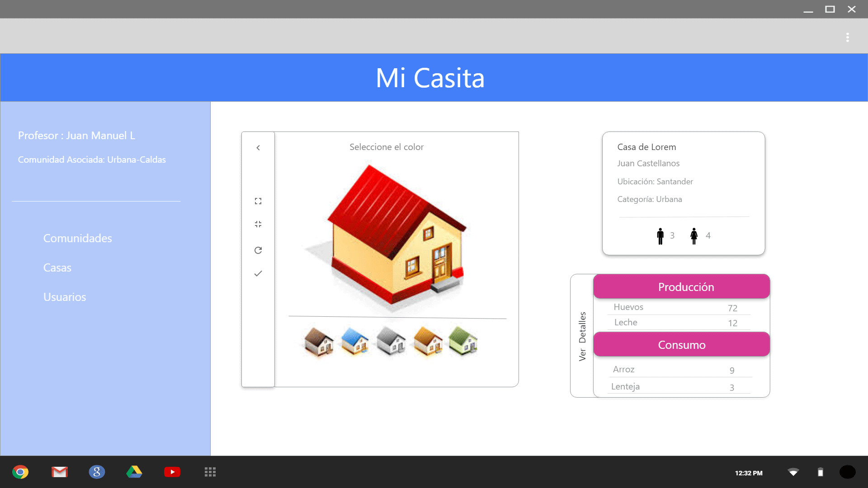Open Gmail from the taskbar

point(59,472)
